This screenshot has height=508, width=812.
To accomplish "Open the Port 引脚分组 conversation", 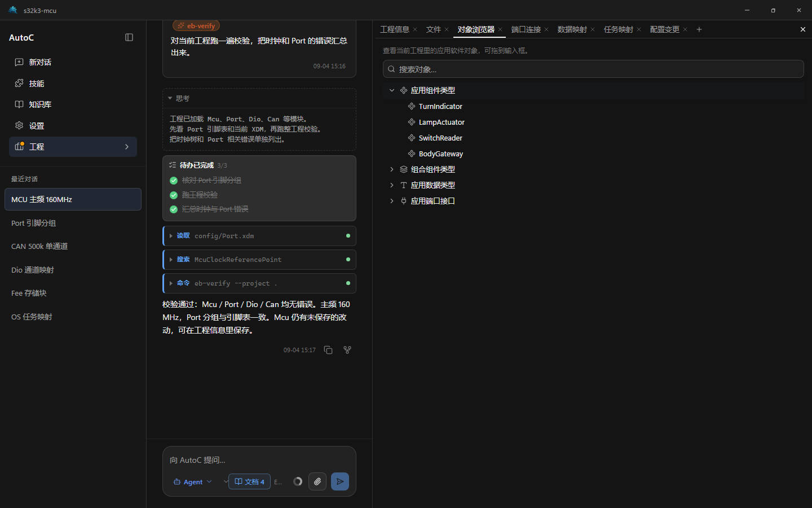I will click(x=73, y=223).
